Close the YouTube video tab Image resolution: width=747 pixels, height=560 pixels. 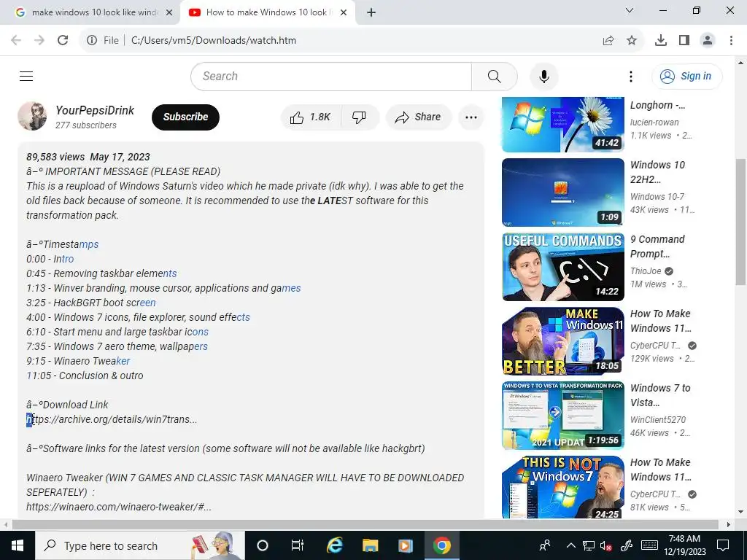point(344,13)
